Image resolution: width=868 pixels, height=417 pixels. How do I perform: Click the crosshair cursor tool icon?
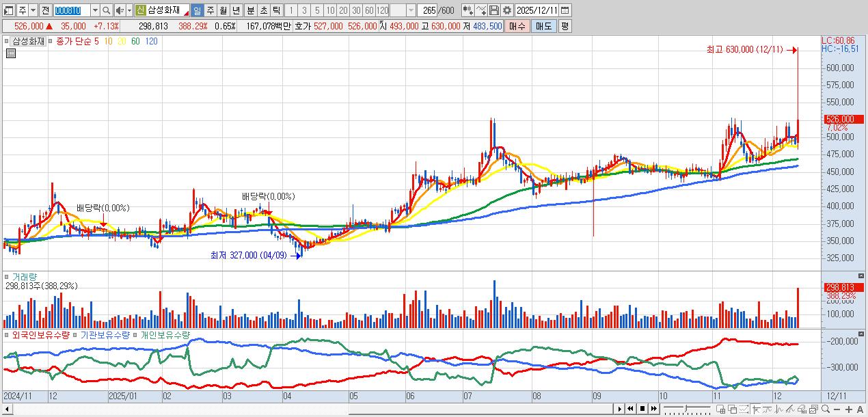point(756,409)
